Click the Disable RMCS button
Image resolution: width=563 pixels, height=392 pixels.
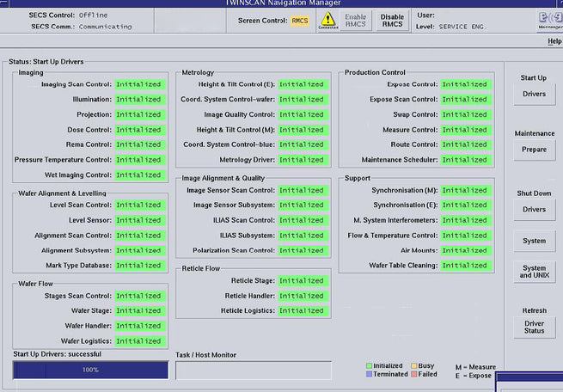click(x=392, y=21)
